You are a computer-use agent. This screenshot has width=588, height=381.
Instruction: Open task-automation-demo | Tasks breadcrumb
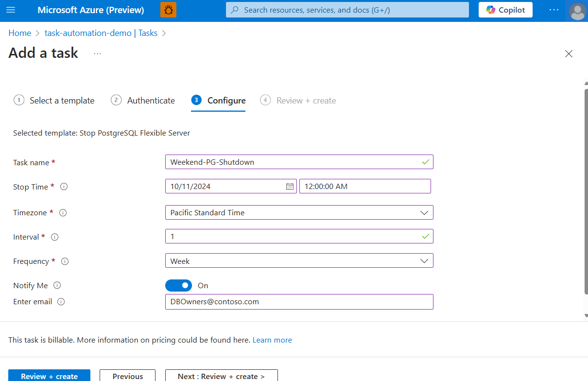pos(101,33)
